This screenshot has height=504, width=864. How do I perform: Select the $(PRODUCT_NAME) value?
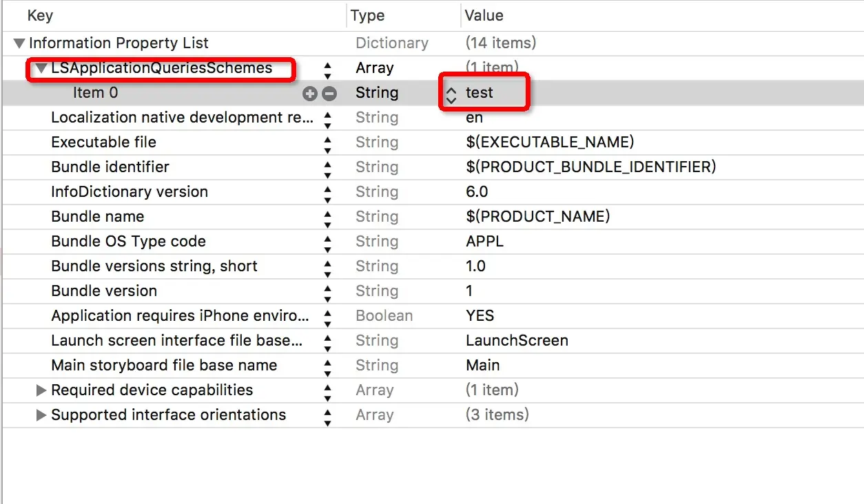click(x=538, y=217)
